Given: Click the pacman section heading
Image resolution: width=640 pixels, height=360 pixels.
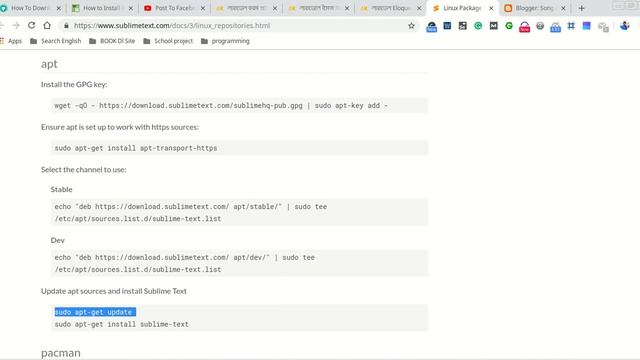Looking at the screenshot, I should (61, 353).
